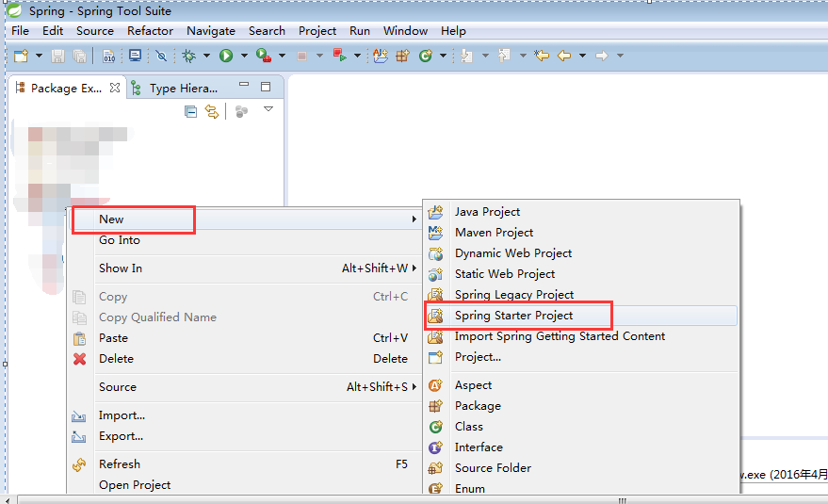
Task: Choose Aspect from the submenu
Action: 580,385
